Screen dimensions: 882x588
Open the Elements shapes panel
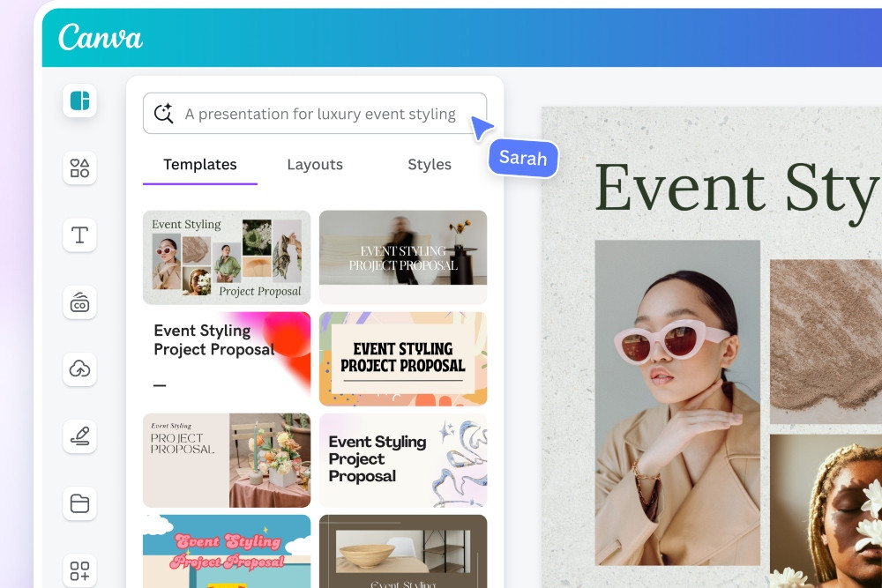coord(79,167)
